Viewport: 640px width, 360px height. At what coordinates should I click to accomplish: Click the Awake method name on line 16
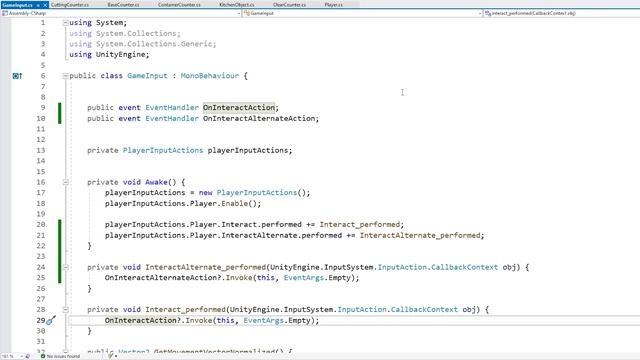(x=156, y=182)
